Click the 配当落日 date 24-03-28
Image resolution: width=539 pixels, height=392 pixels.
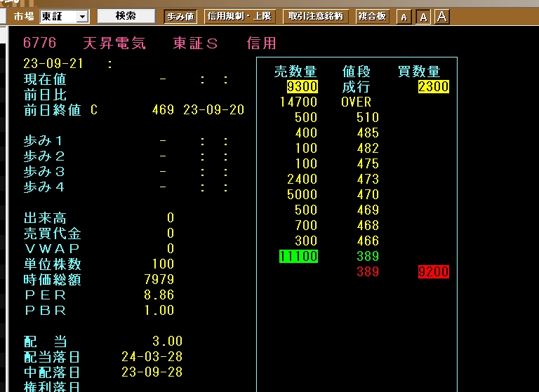click(x=152, y=357)
